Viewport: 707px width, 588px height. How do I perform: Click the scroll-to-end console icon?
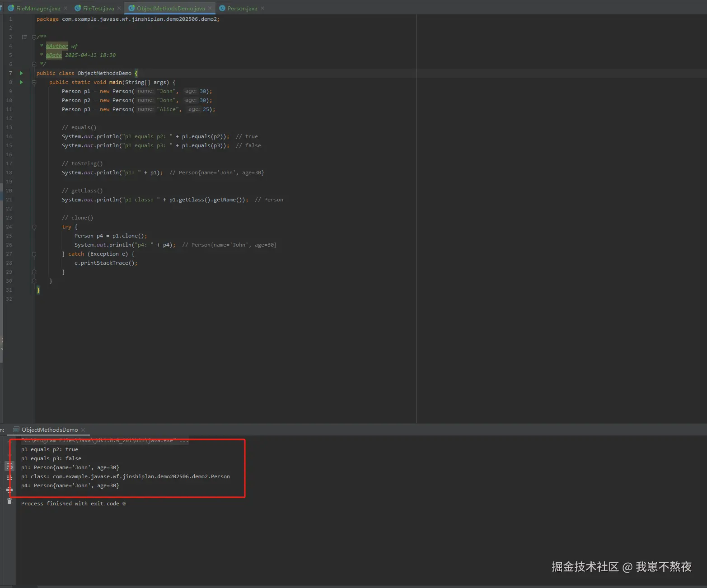pos(9,478)
